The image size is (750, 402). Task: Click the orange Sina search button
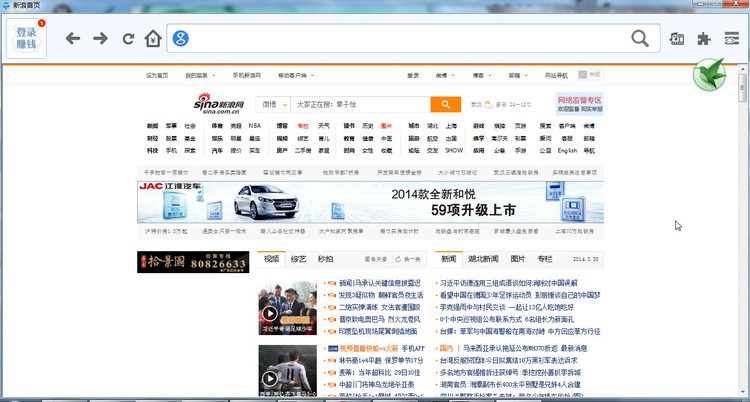[x=445, y=104]
